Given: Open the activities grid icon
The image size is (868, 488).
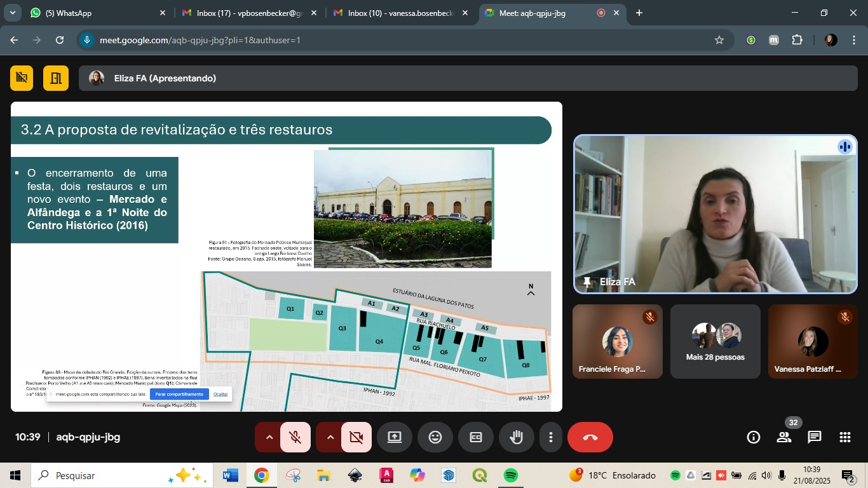Looking at the screenshot, I should [844, 437].
